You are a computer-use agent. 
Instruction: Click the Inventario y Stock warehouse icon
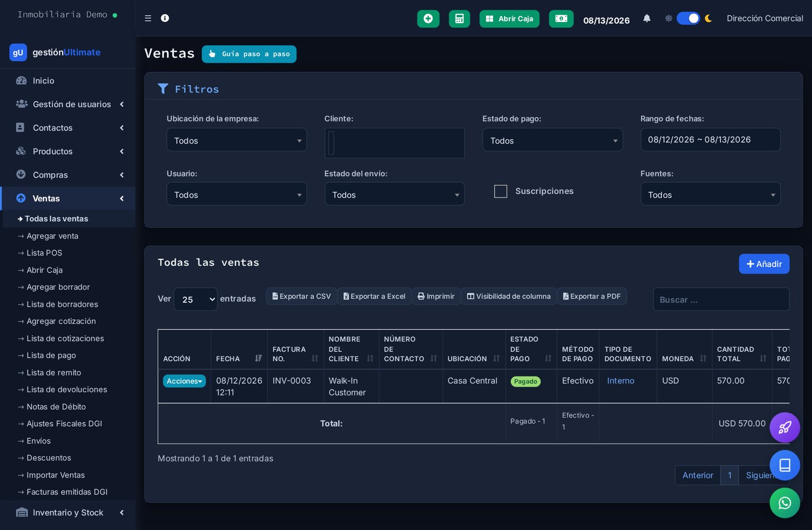(x=21, y=513)
